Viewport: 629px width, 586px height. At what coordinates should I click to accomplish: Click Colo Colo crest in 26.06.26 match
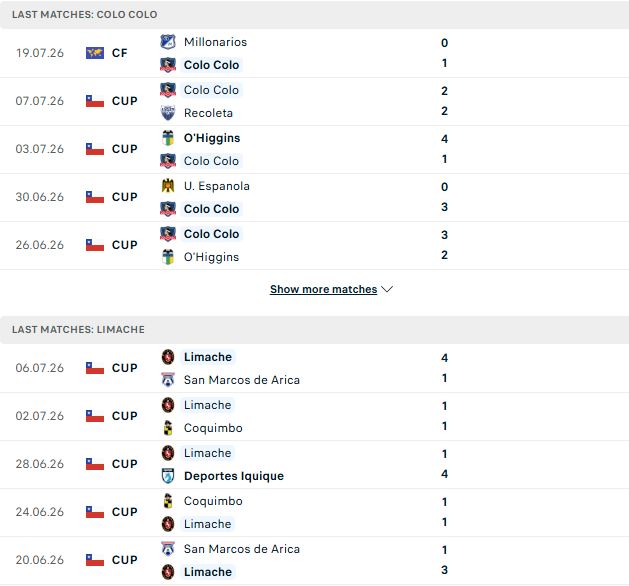coord(168,234)
